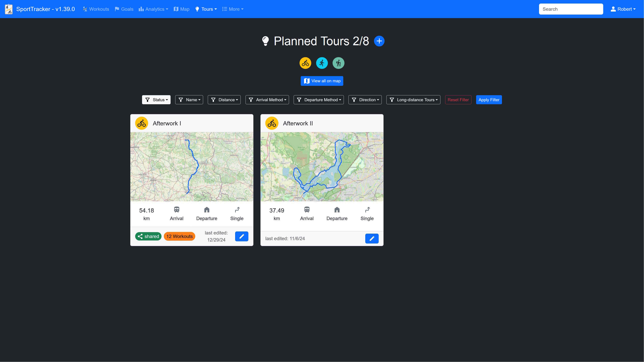This screenshot has width=644, height=362.
Task: Click into the Search field
Action: coord(571,9)
